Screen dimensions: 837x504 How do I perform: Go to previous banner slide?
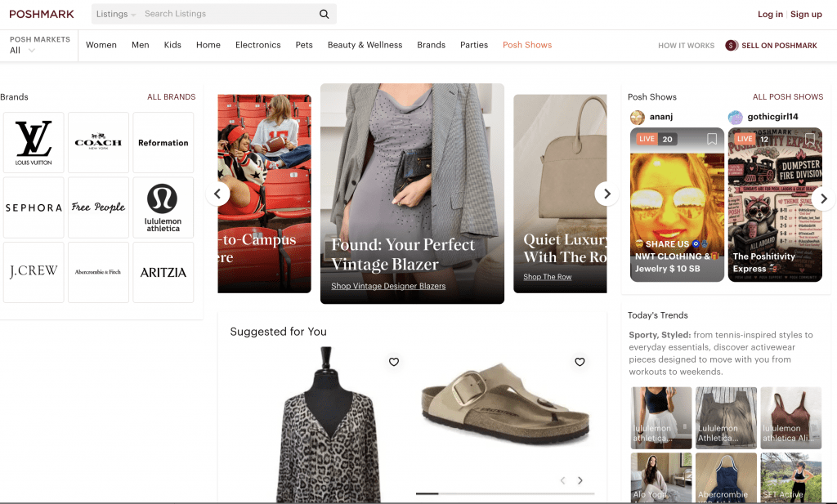(x=217, y=194)
